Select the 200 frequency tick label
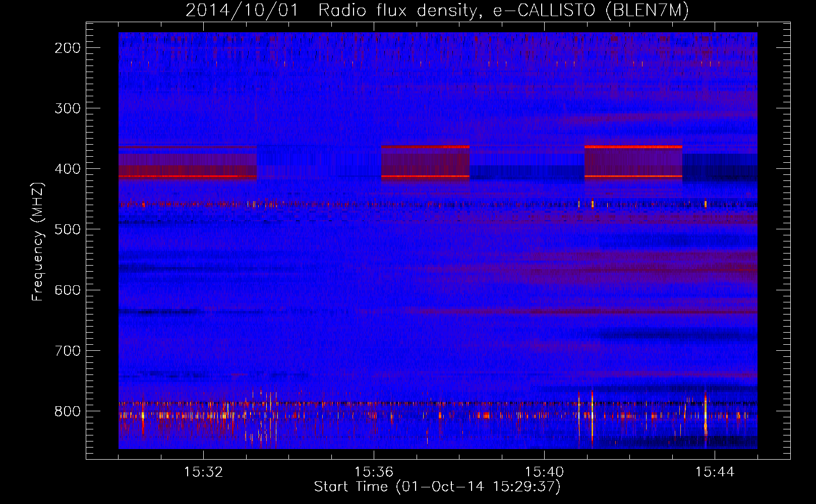This screenshot has height=504, width=816. click(x=68, y=48)
